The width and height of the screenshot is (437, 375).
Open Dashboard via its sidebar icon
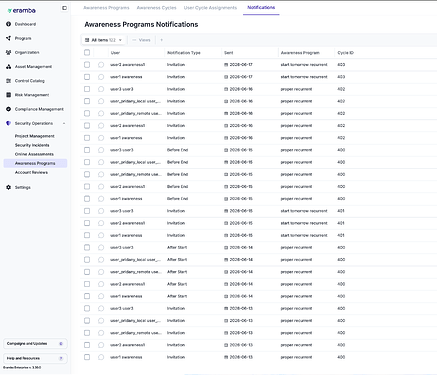point(9,24)
